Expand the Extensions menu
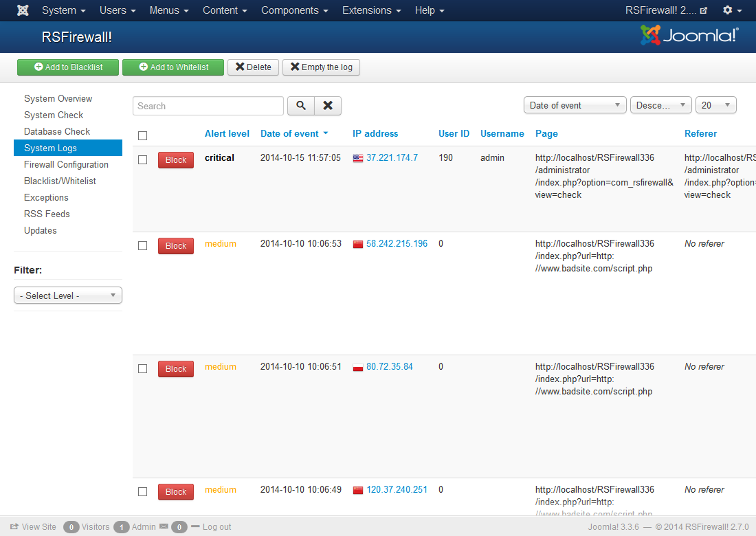 371,10
